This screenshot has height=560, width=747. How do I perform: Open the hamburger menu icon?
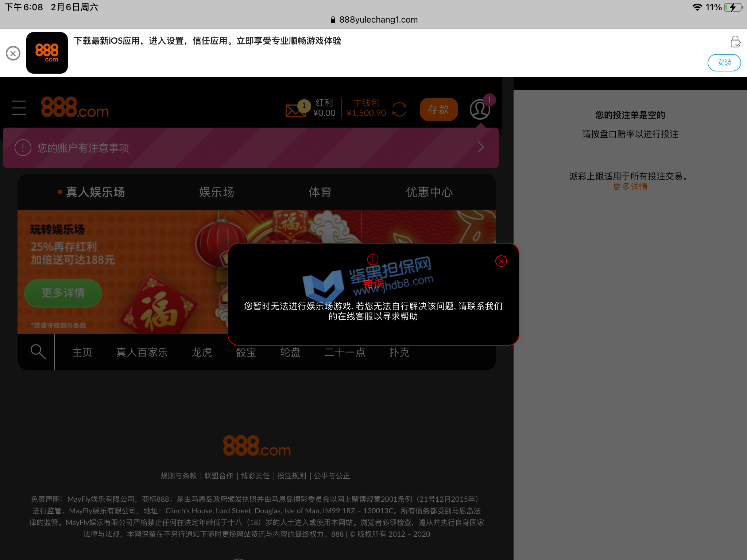(x=19, y=108)
